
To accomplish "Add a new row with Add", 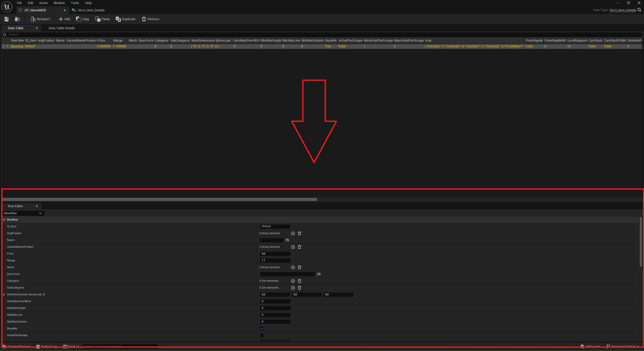I will pos(64,19).
